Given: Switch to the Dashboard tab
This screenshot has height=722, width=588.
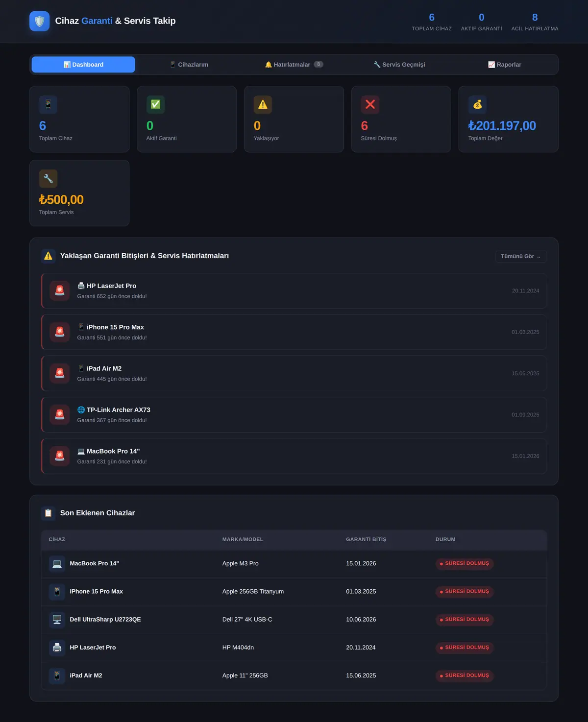Looking at the screenshot, I should [83, 65].
